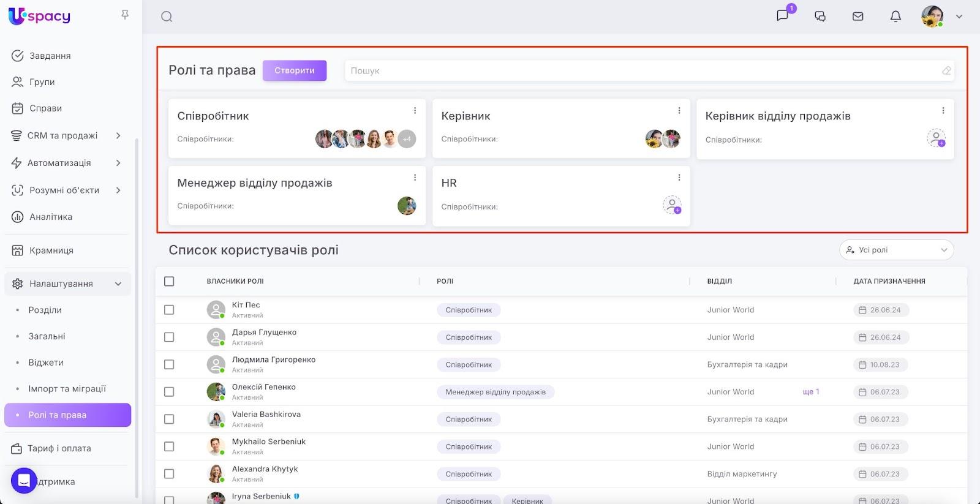Select the checkbox for Valeria Bashkirova
Image resolution: width=980 pixels, height=504 pixels.
tap(169, 419)
